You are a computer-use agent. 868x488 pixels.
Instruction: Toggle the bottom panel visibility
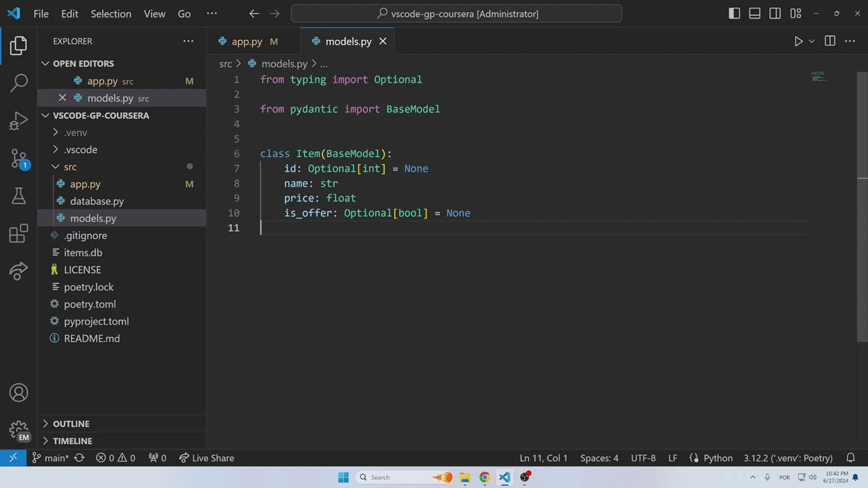point(755,14)
